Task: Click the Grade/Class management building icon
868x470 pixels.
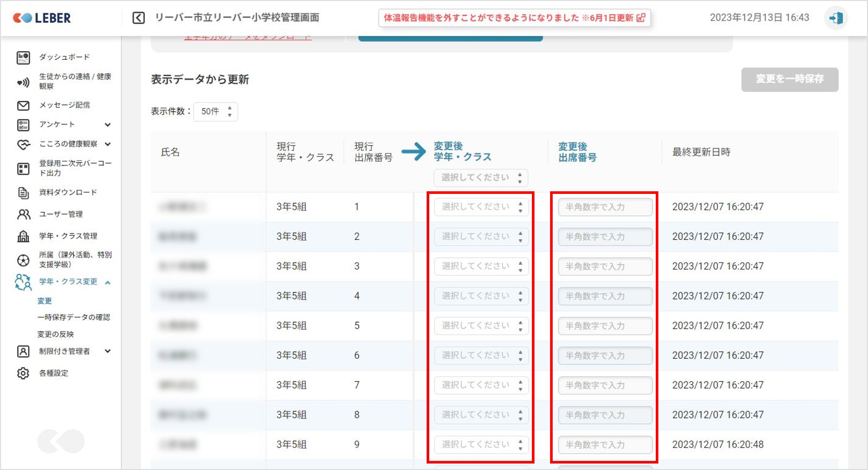Action: (23, 236)
